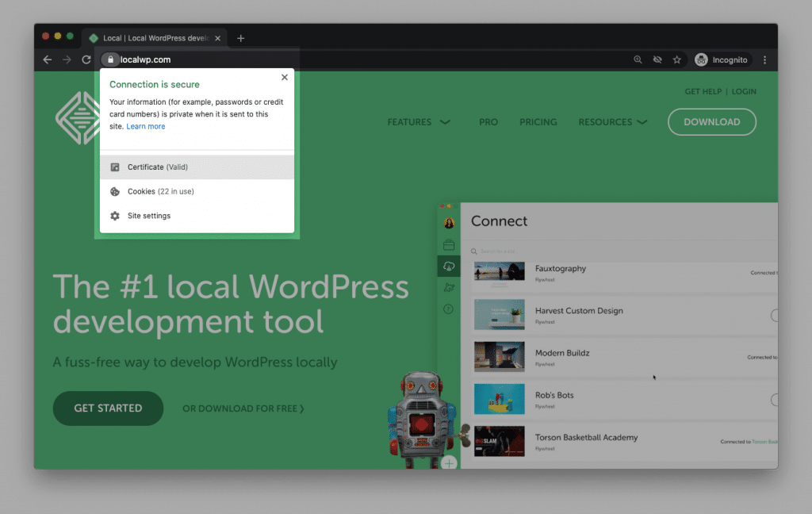Close the Connection is secure popup
The width and height of the screenshot is (812, 514).
point(285,77)
